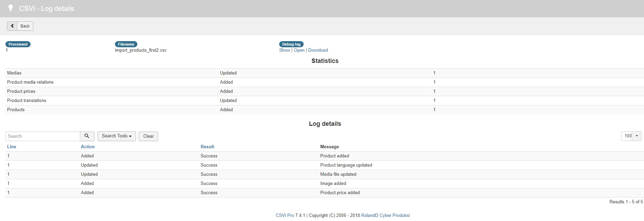The width and height of the screenshot is (644, 221).
Task: Click 'Product price added' message cell
Action: coord(340,192)
